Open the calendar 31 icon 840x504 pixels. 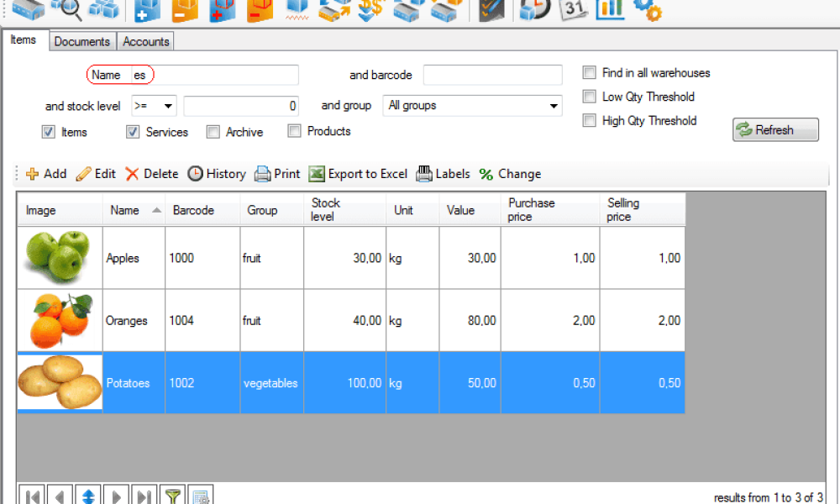coord(573,9)
